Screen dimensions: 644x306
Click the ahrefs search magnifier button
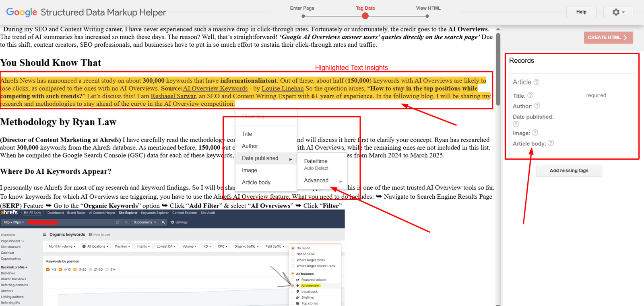163,222
